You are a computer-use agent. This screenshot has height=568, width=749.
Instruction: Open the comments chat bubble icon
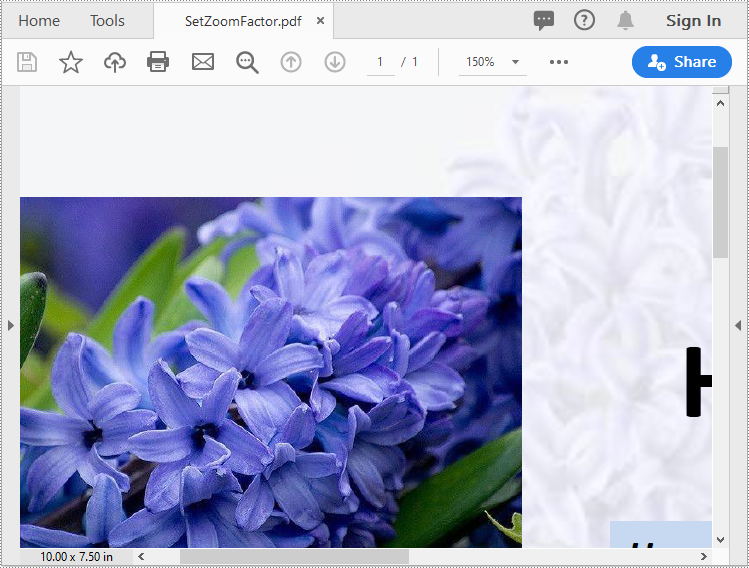click(544, 21)
